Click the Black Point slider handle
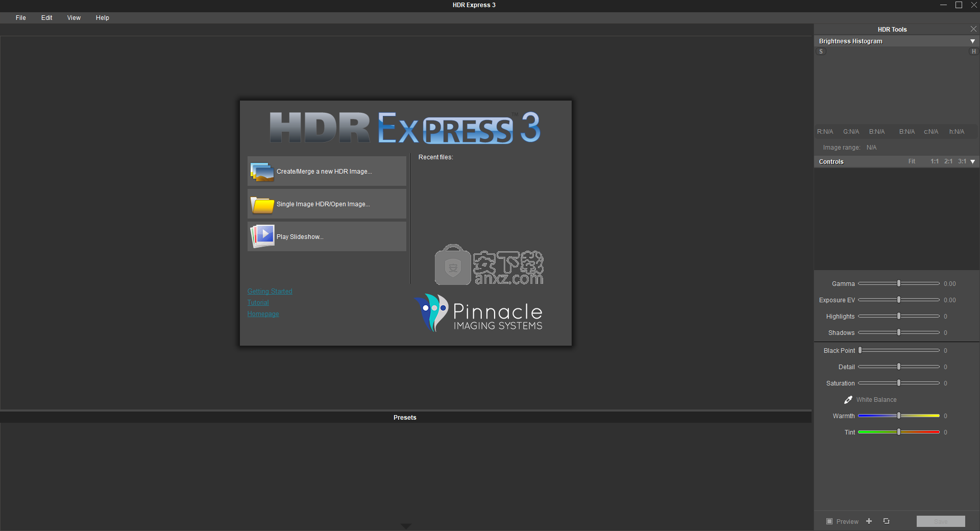Viewport: 980px width, 531px height. (860, 350)
